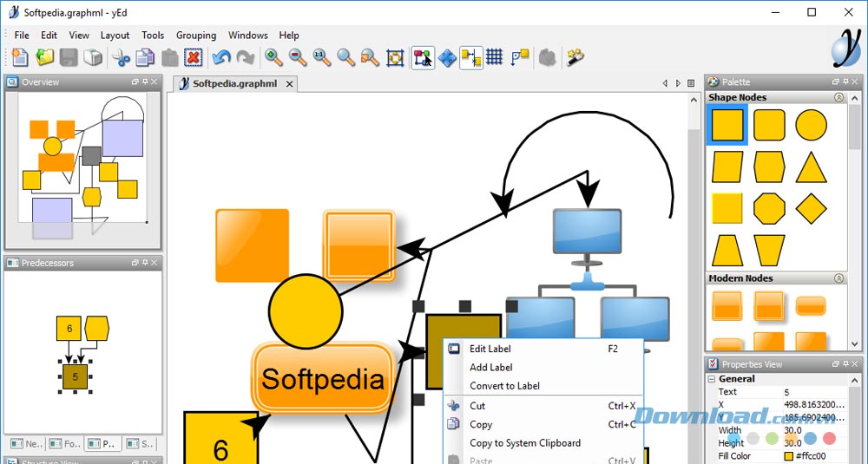
Task: Open the Layout menu
Action: click(x=115, y=36)
